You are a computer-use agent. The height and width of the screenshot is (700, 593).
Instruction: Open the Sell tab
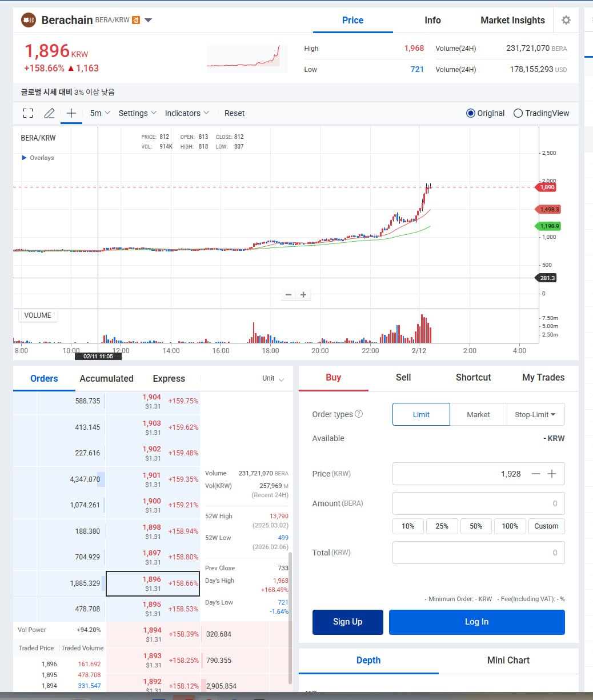tap(403, 377)
